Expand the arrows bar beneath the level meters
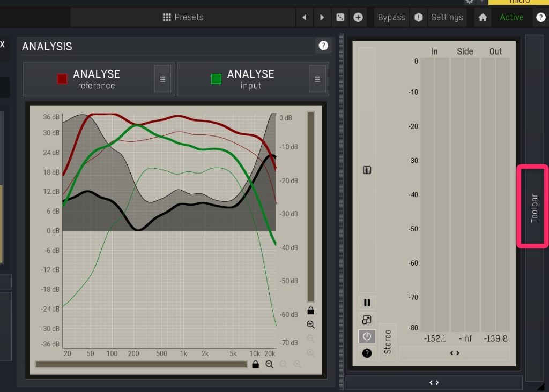 pyautogui.click(x=454, y=353)
